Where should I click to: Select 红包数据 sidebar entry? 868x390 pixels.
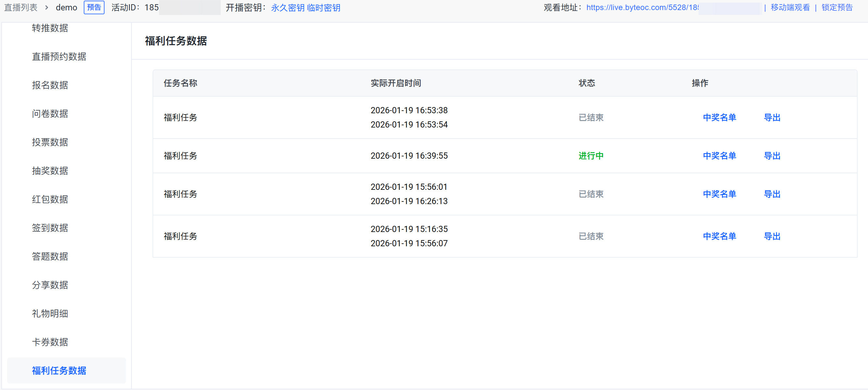pos(50,199)
